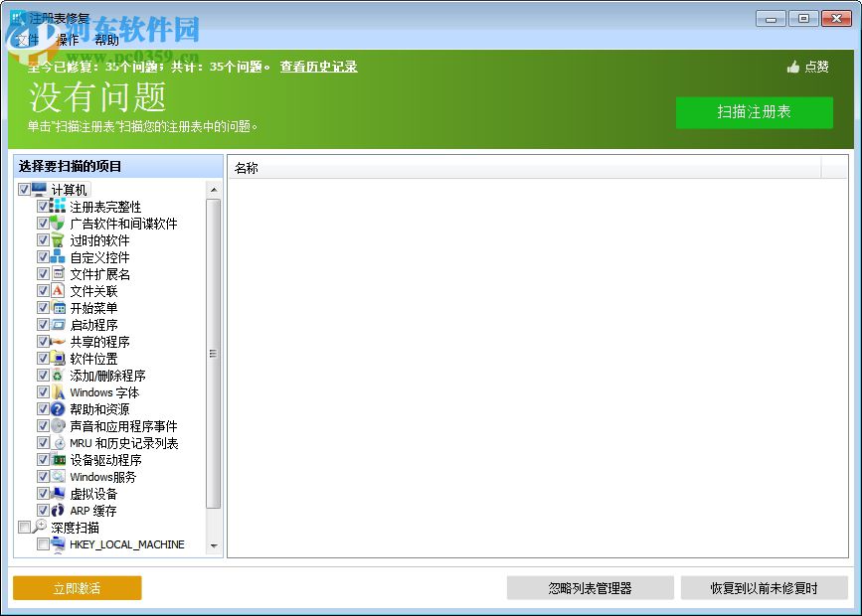The width and height of the screenshot is (862, 616).
Task: Click the 扫描注册表 green button
Action: pyautogui.click(x=754, y=112)
